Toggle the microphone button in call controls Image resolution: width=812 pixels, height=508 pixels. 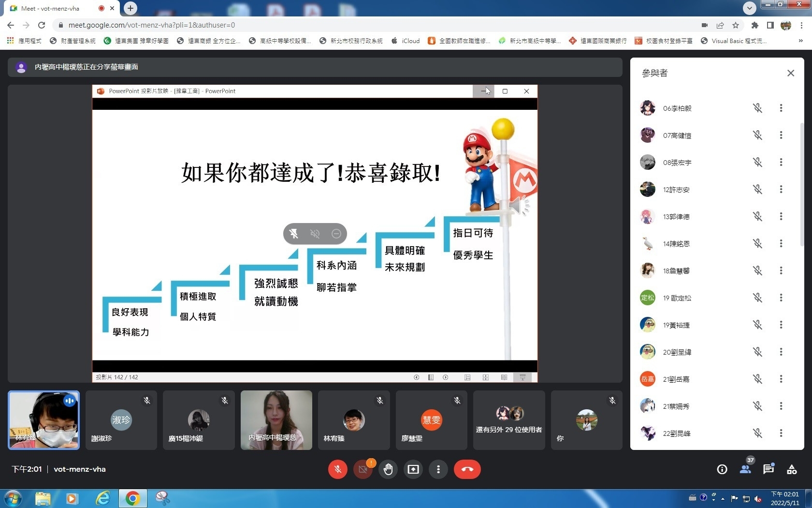(x=337, y=469)
